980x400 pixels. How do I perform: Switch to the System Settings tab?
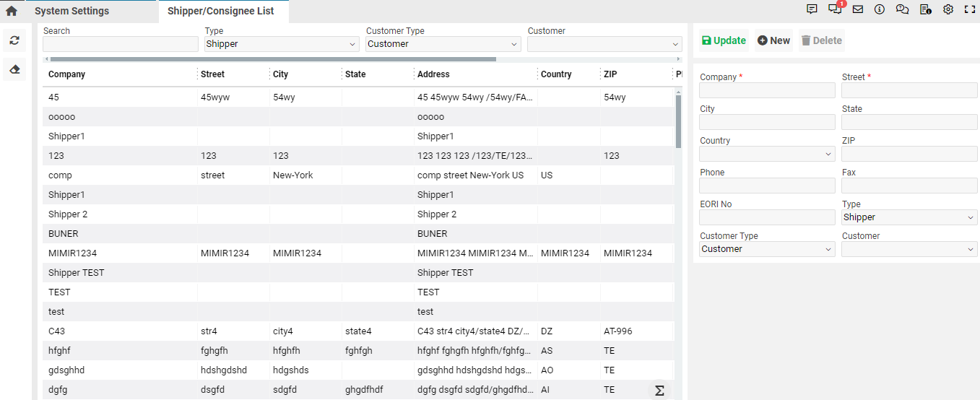72,11
